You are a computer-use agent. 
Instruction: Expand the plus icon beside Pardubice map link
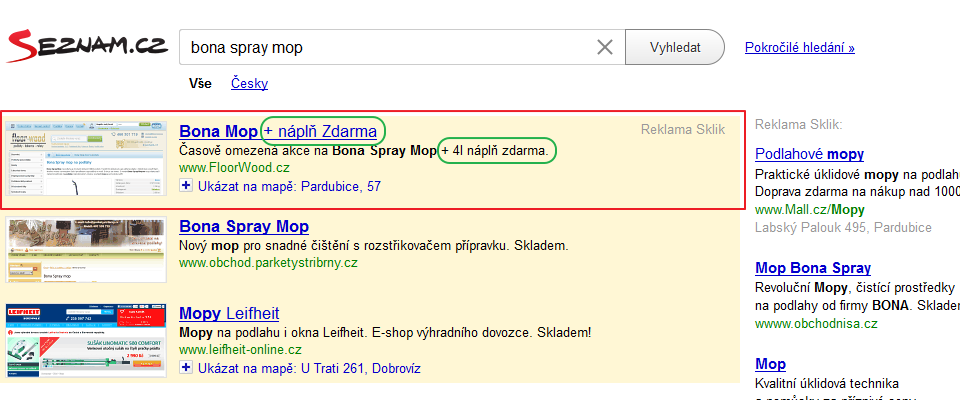[x=185, y=186]
